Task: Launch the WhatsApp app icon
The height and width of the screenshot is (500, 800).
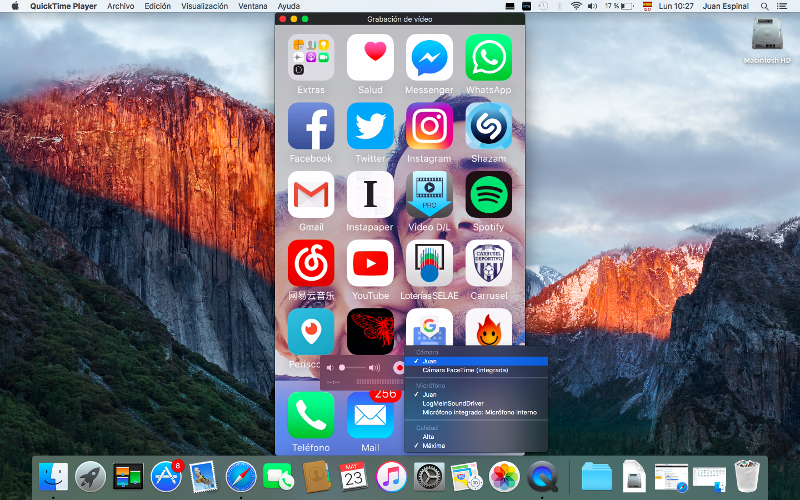Action: coord(488,57)
